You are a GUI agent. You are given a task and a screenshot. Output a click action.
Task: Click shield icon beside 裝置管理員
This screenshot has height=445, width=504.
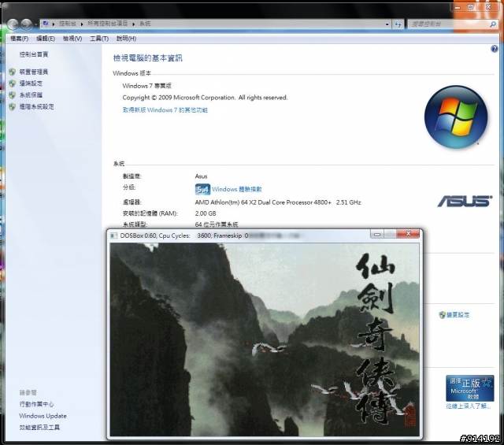point(13,72)
